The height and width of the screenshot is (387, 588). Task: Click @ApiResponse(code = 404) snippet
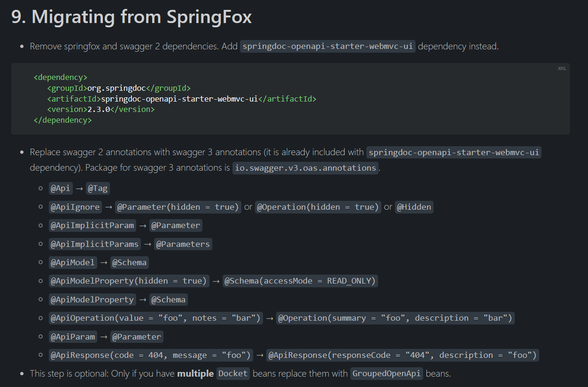point(151,355)
